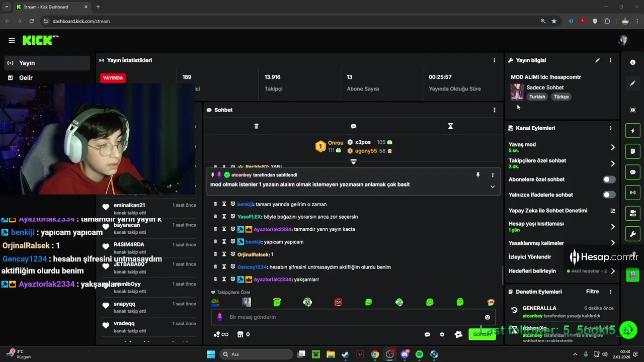This screenshot has height=362, width=644.
Task: Click inside the 'Bir mesaj gönderin' field
Action: (x=353, y=317)
